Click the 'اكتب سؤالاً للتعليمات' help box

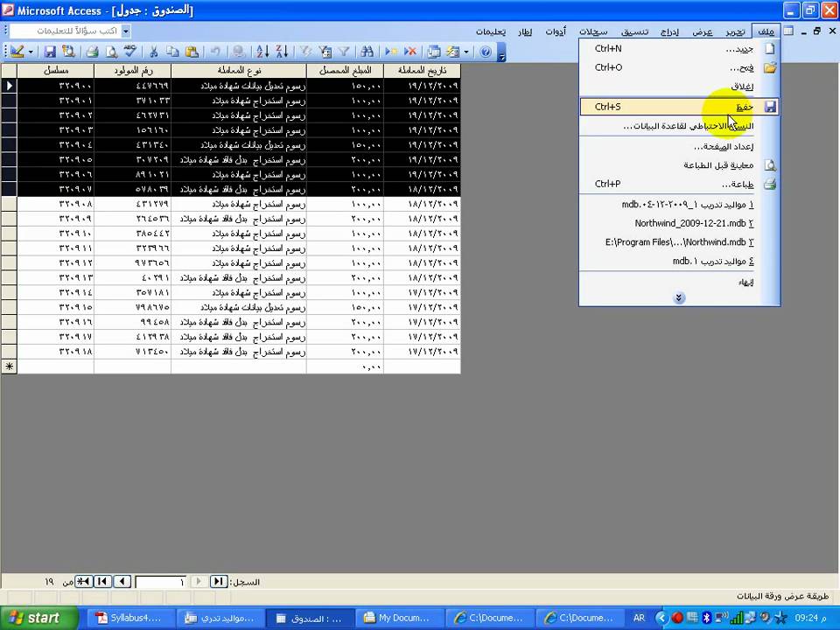coord(66,31)
